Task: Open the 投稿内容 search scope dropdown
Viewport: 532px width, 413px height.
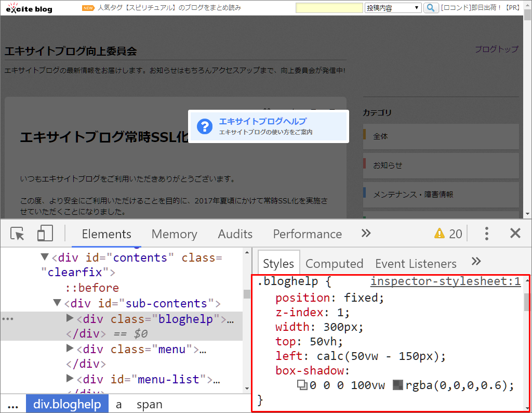Action: [393, 8]
